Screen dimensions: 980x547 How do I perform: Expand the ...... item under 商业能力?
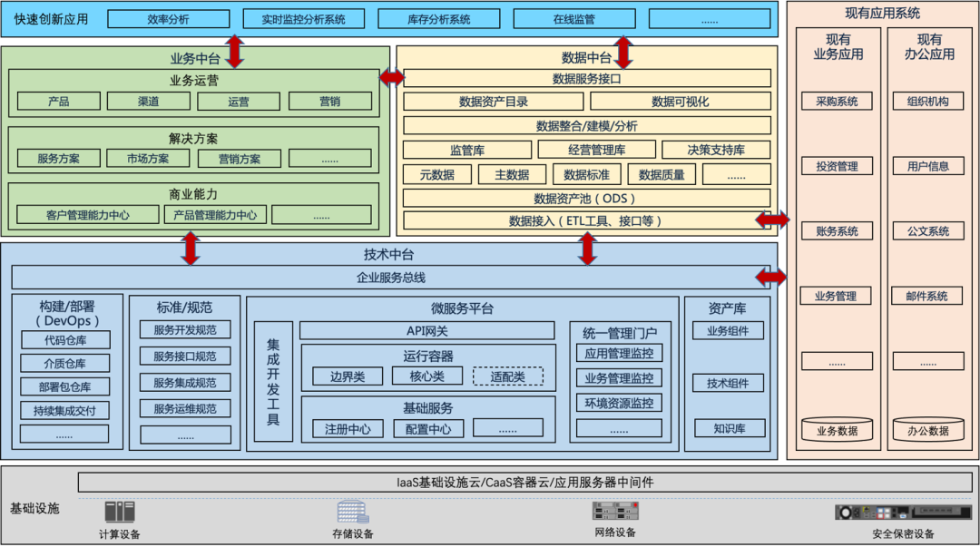tap(322, 214)
